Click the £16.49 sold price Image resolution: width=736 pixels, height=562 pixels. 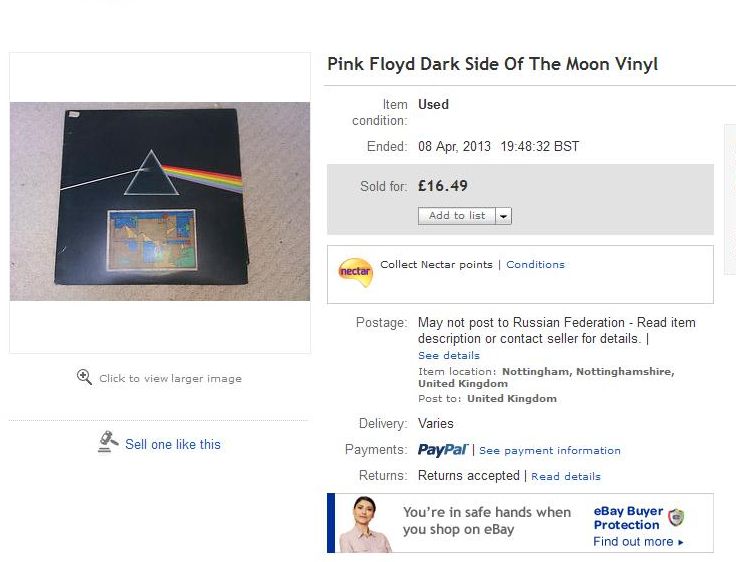coord(442,186)
